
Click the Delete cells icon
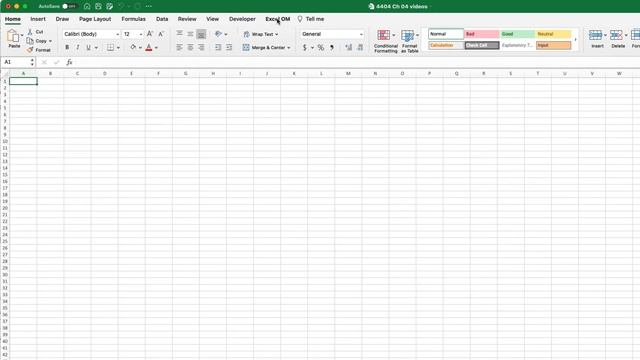616,35
